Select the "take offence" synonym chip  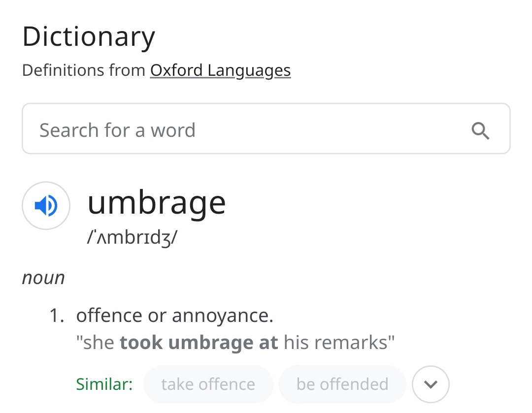(208, 384)
